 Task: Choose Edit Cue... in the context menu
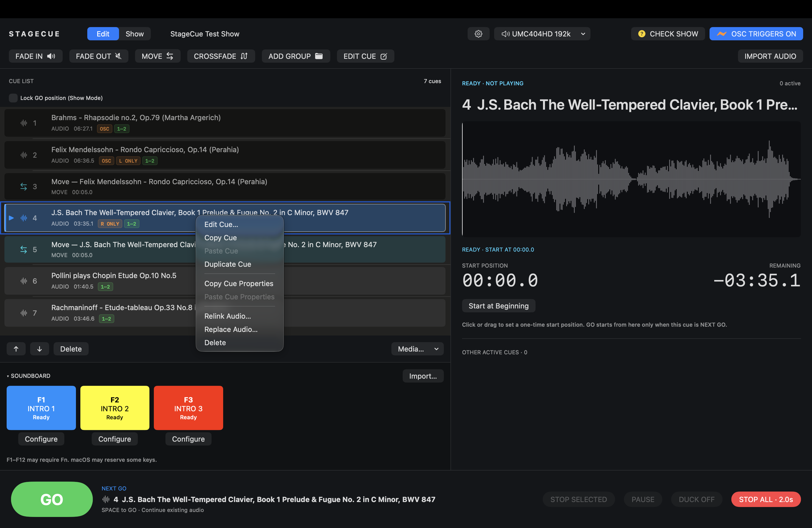239,225
